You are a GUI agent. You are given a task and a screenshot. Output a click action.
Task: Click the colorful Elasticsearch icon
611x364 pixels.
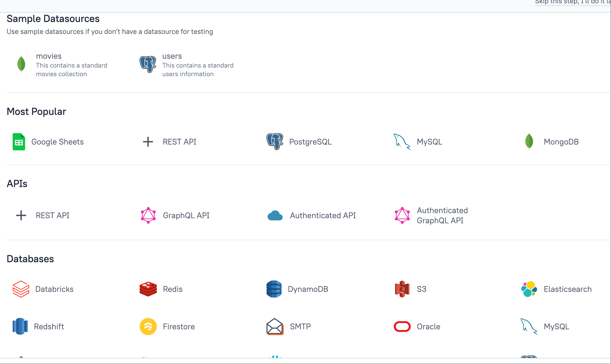pos(529,289)
